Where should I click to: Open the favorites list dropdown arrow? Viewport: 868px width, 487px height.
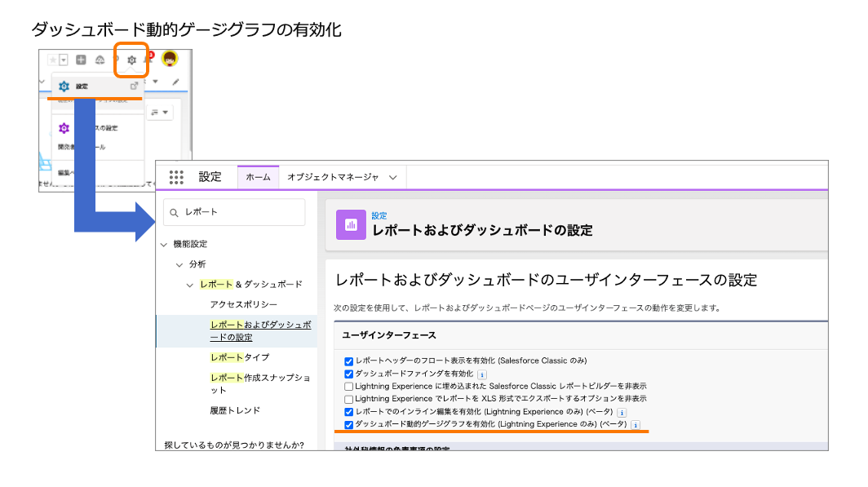coord(64,60)
